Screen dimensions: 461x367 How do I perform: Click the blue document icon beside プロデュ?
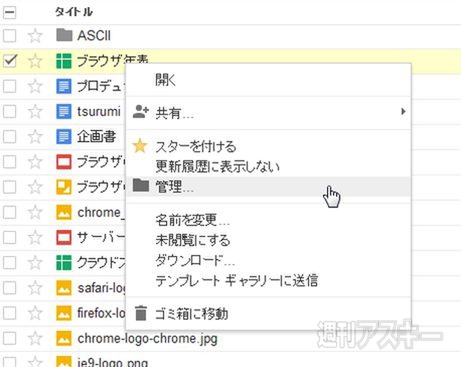coord(64,86)
